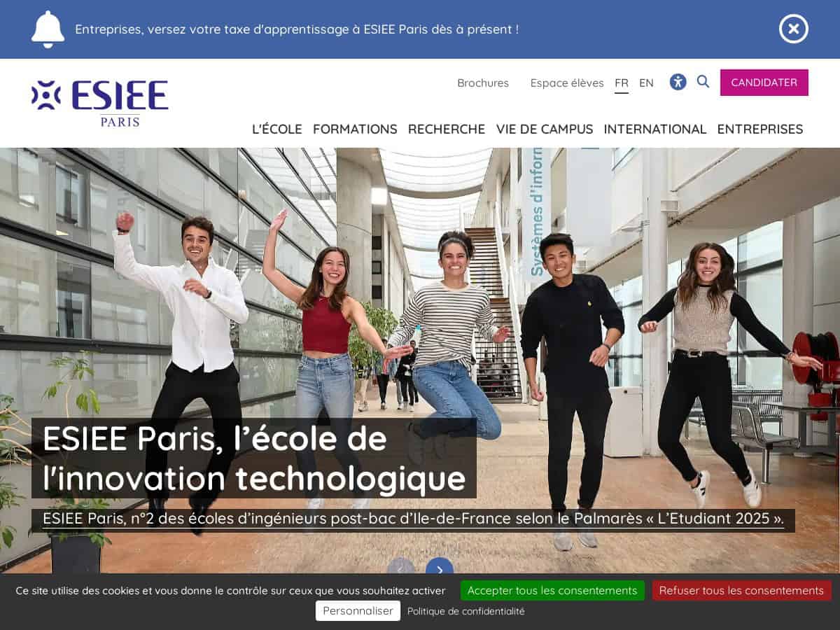Switch site language to EN

(646, 83)
